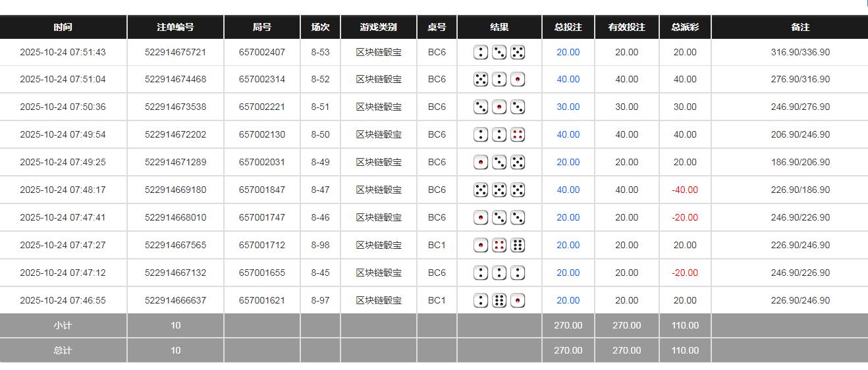Open total bet link for order 522914675721

[x=568, y=52]
